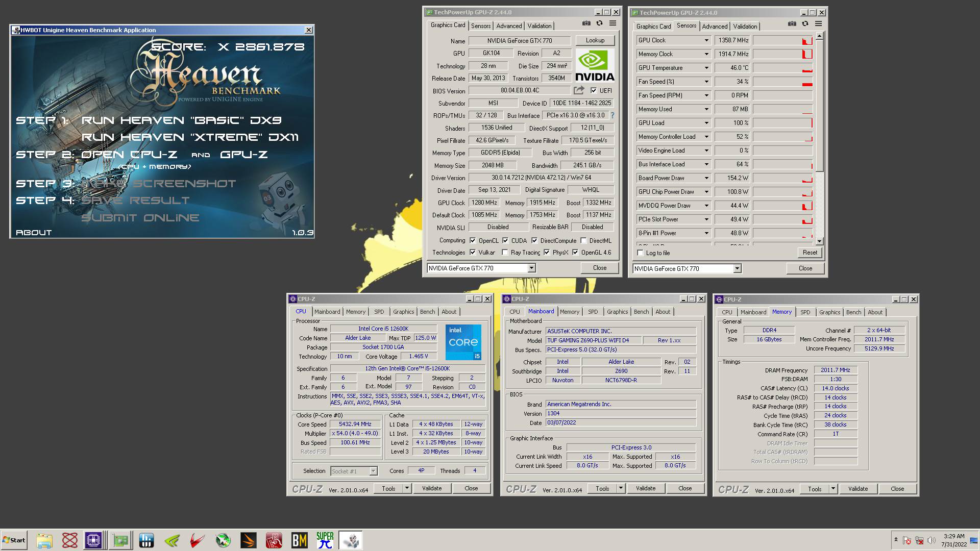980x551 pixels.
Task: Expand the GPU Temperature sensor dropdown
Action: (706, 68)
